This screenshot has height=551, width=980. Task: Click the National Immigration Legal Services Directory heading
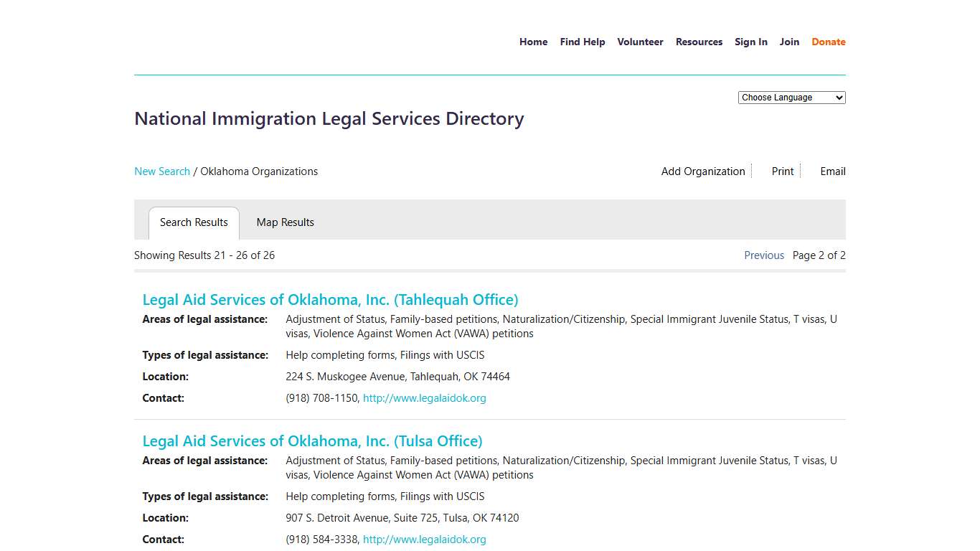[x=329, y=118]
